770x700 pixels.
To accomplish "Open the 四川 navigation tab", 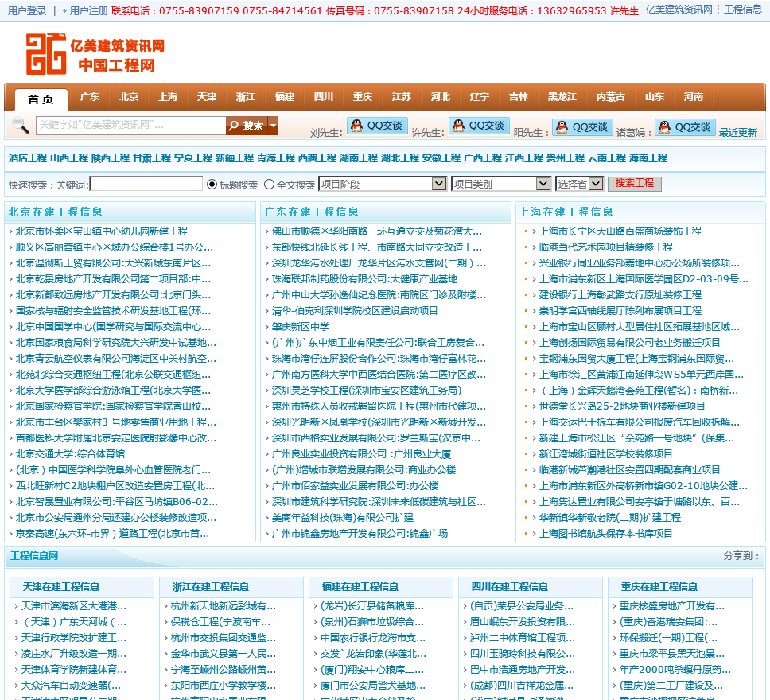I will pos(324,97).
